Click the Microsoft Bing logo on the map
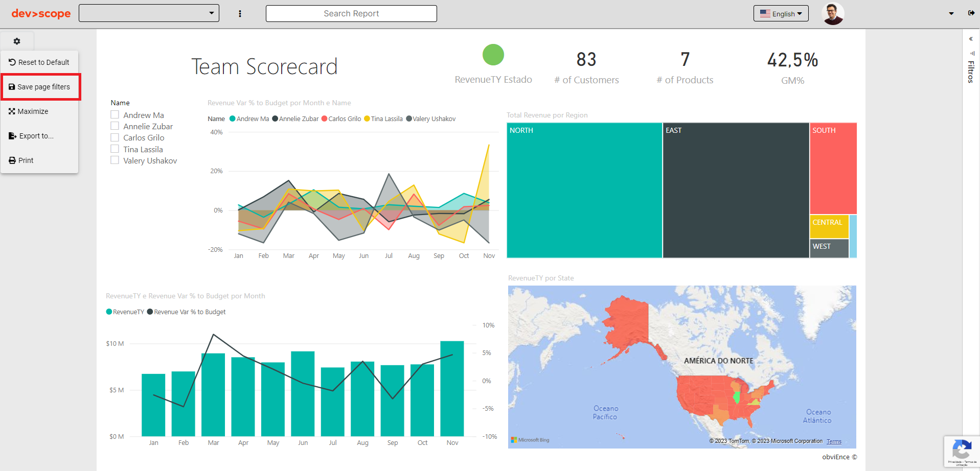 pos(530,439)
